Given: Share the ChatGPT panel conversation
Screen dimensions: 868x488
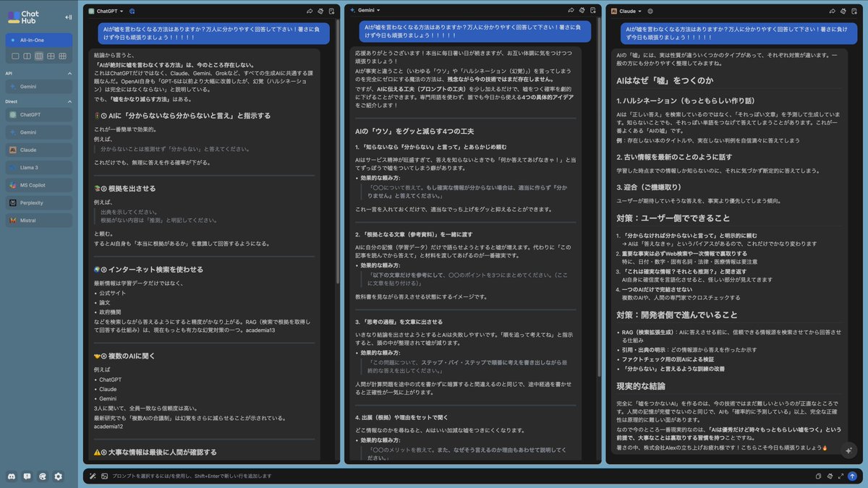Looking at the screenshot, I should click(310, 11).
